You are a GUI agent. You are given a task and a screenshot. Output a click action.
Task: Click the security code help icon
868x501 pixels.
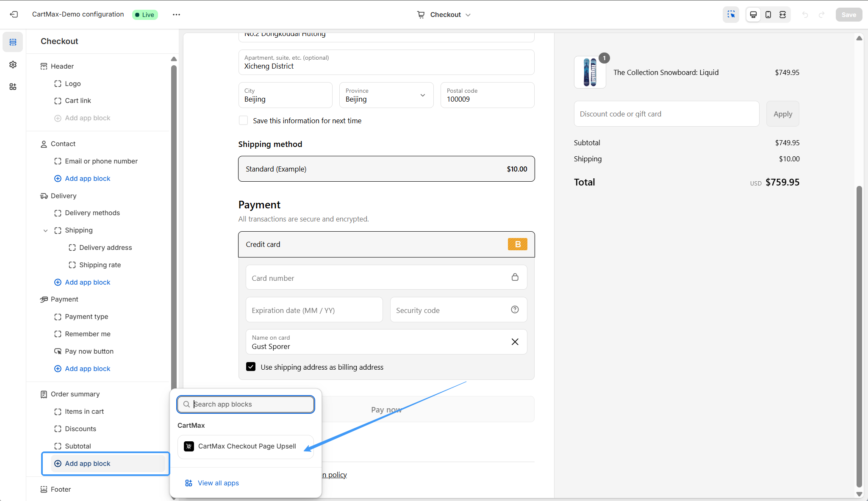click(515, 310)
